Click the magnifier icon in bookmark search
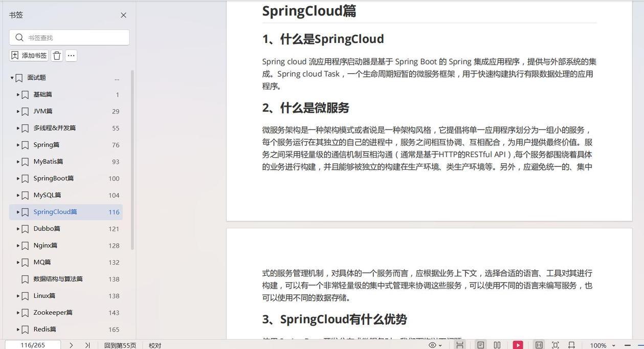644x349 pixels. point(19,37)
